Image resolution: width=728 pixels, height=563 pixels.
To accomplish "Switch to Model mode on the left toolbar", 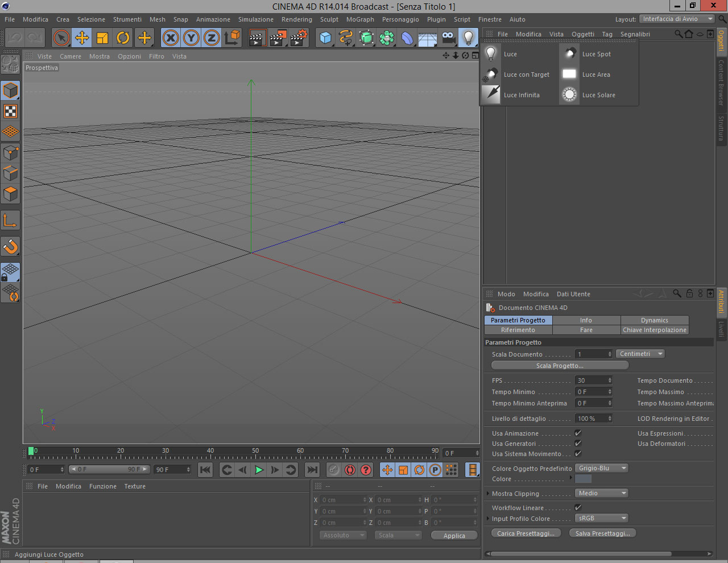I will tap(10, 91).
